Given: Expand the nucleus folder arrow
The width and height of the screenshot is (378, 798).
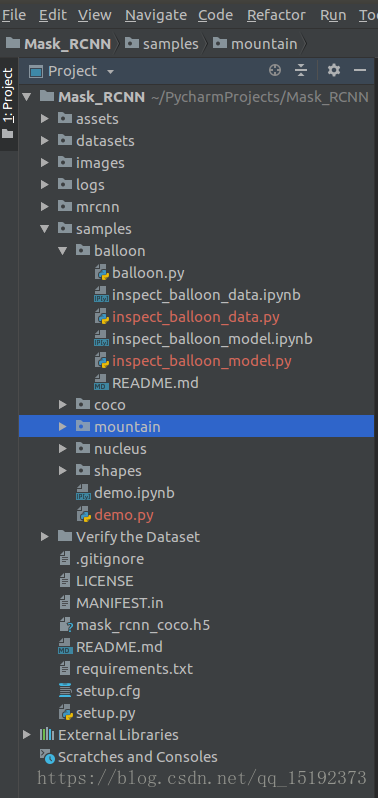Looking at the screenshot, I should tap(63, 448).
